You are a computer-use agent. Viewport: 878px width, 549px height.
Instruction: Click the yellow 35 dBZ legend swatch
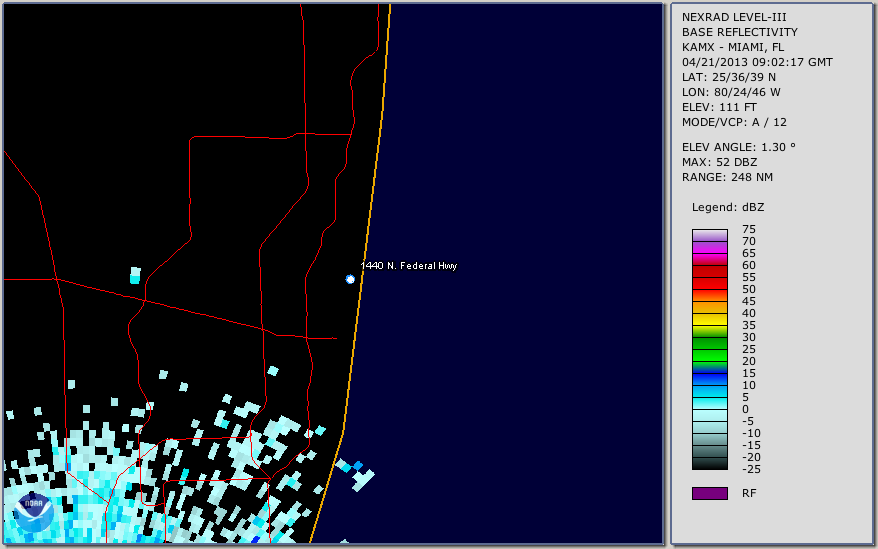tap(709, 331)
